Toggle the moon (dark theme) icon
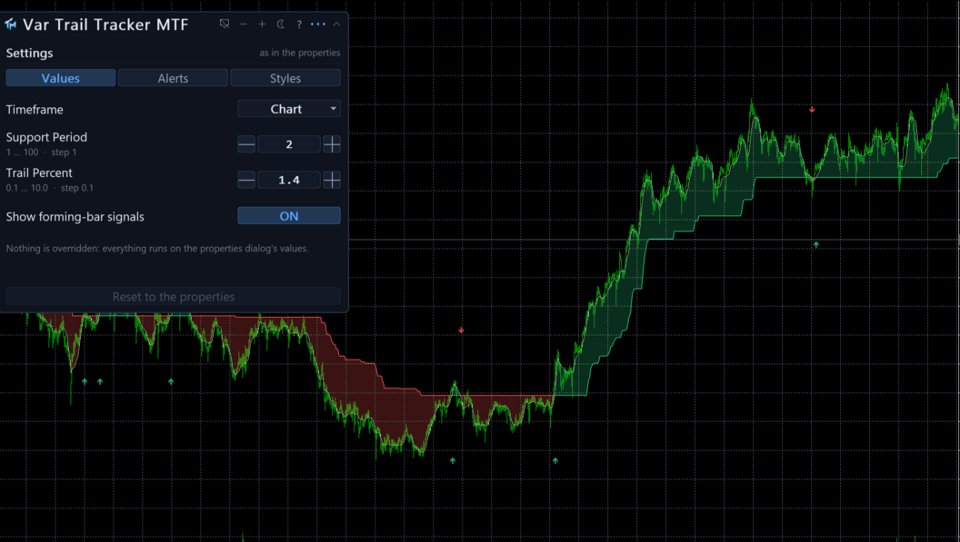 click(x=280, y=24)
